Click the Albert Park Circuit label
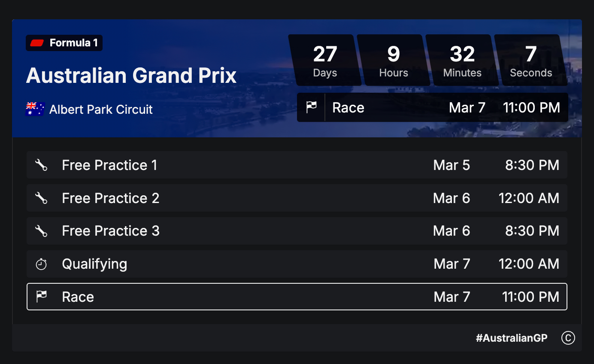Screen dimensions: 594x364 coord(101,109)
